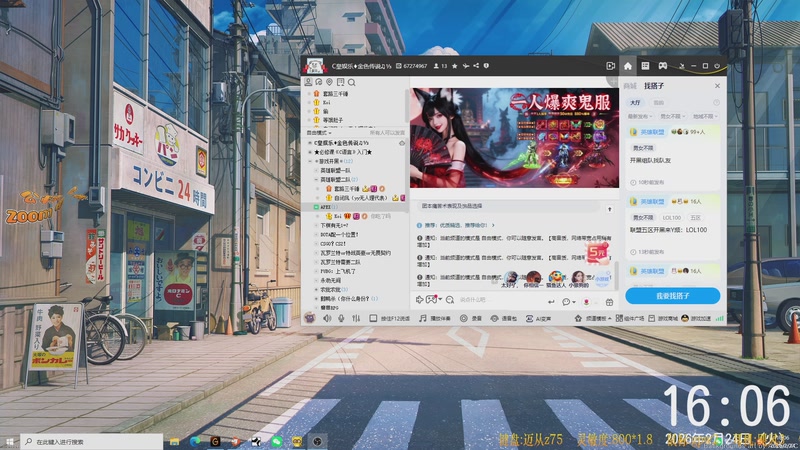
Task: Click the music note accompaniment button
Action: [x=435, y=318]
